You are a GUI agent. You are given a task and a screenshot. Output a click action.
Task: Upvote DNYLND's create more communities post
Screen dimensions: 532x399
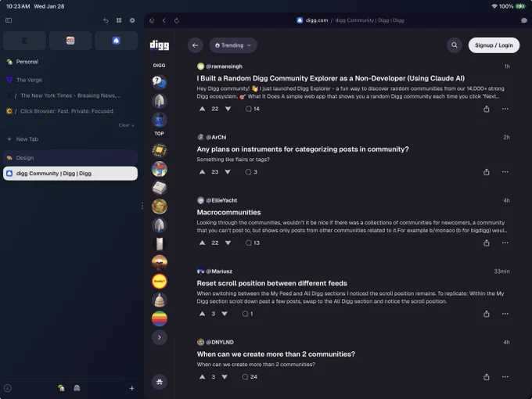pos(202,377)
